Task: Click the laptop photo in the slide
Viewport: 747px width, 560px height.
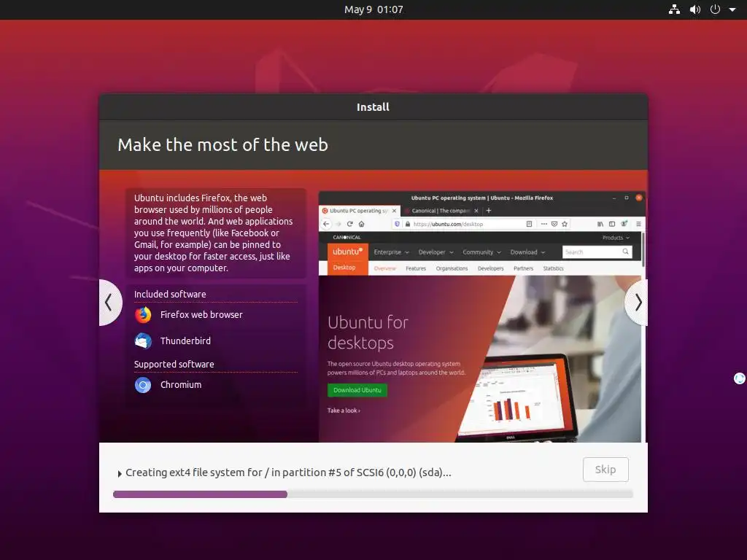Action: 517,397
